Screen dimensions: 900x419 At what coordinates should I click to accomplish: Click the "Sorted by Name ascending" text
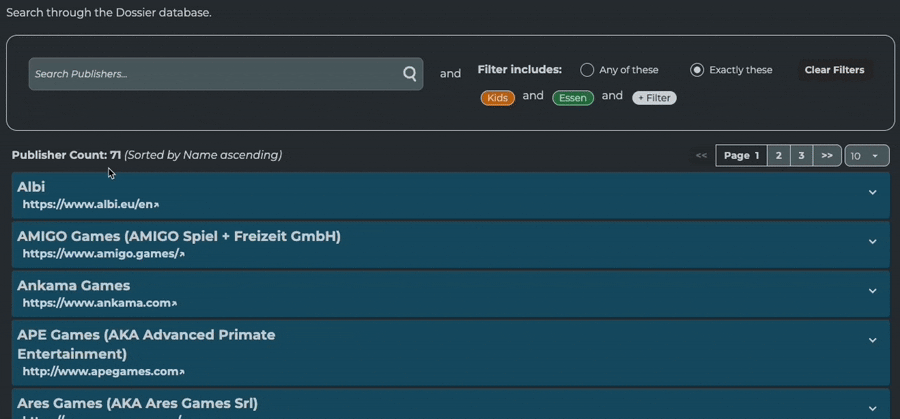tap(203, 155)
